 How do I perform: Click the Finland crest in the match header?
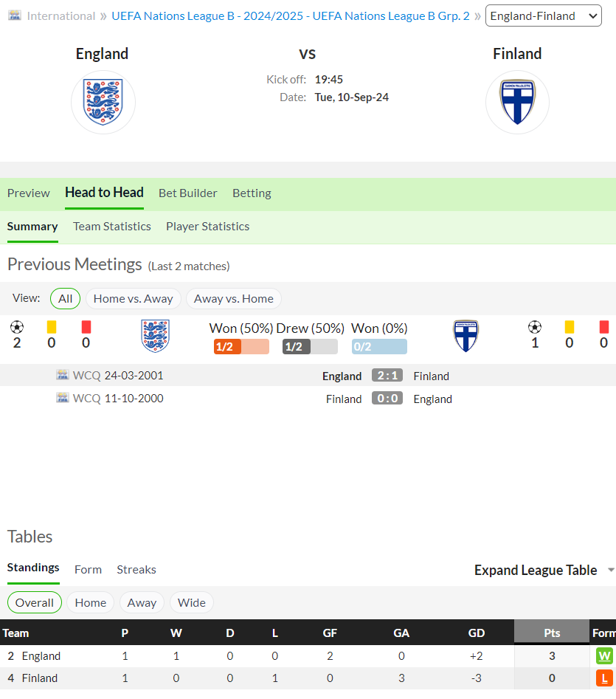pos(517,102)
